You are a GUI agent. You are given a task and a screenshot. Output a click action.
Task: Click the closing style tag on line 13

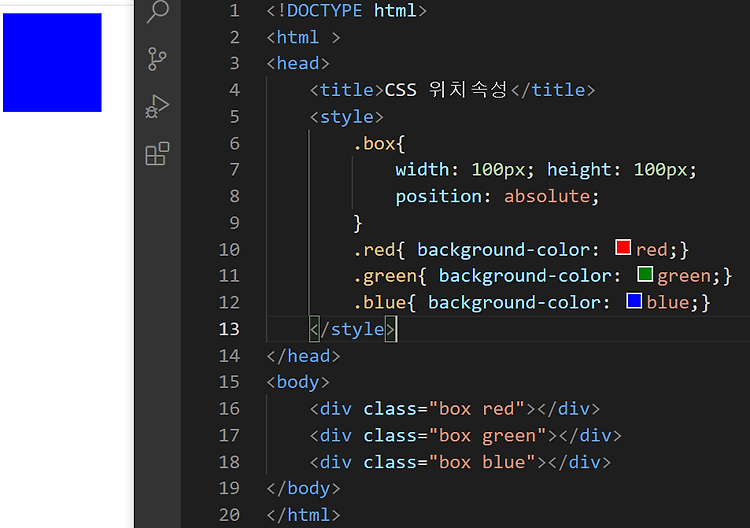point(352,330)
